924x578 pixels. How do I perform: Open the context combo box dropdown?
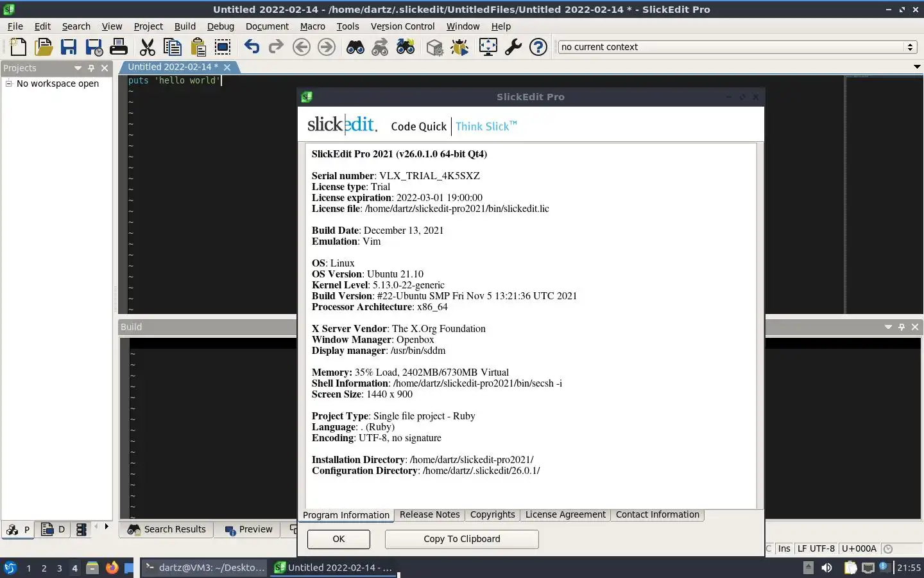pyautogui.click(x=910, y=47)
